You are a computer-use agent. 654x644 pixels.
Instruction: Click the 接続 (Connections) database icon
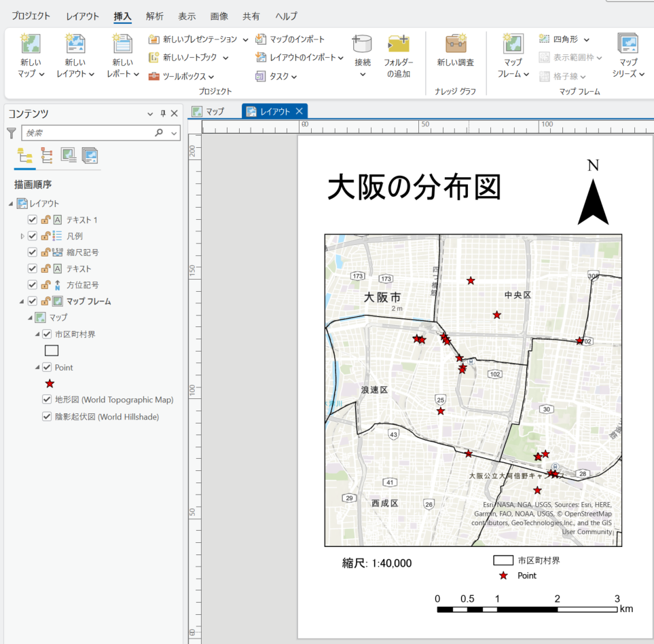[362, 44]
